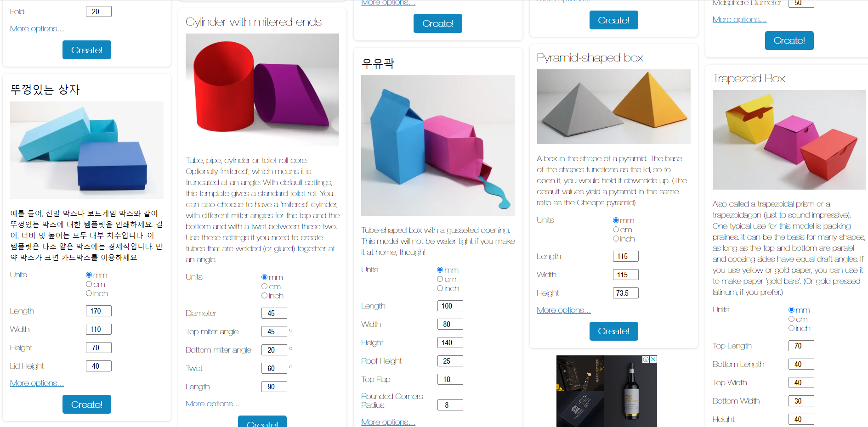Image resolution: width=868 pixels, height=427 pixels.
Task: Expand More options under Lid Height field
Action: [37, 383]
